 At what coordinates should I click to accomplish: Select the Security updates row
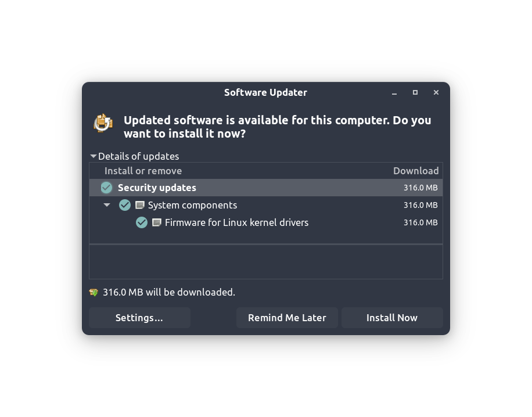click(261, 188)
